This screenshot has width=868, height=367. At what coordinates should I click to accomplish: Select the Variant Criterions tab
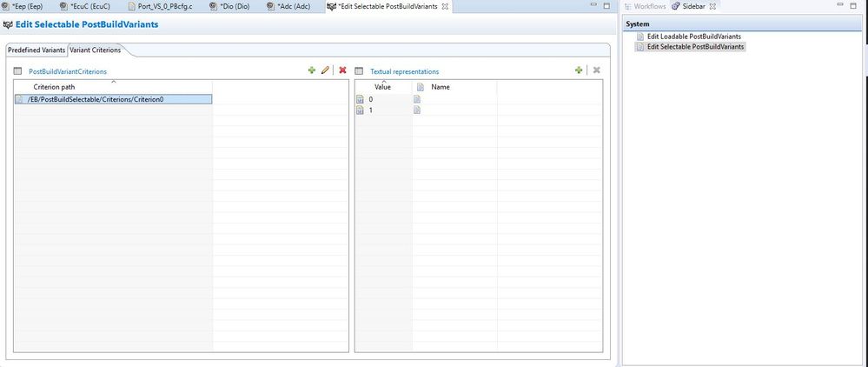tap(96, 50)
